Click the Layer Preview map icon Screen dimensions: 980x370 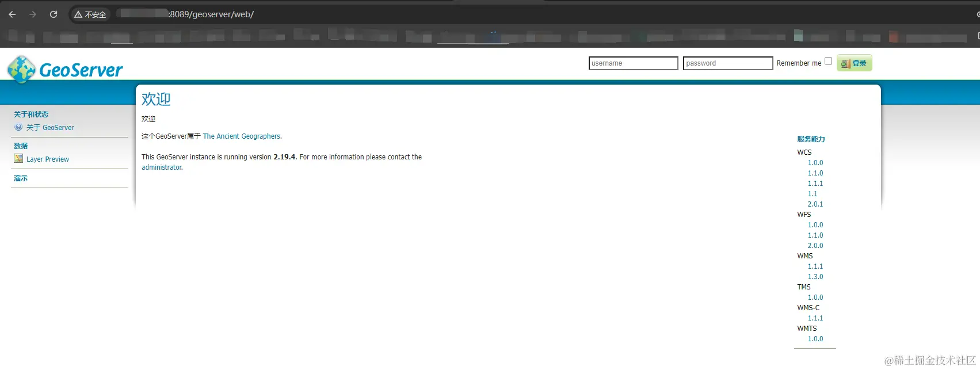pyautogui.click(x=18, y=159)
